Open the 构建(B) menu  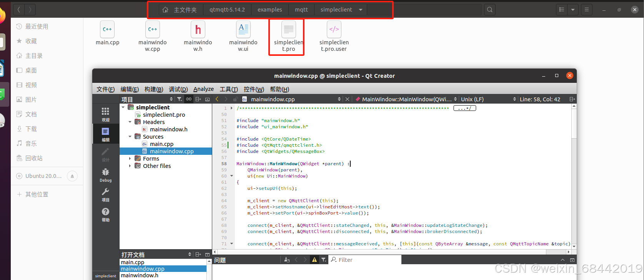154,89
